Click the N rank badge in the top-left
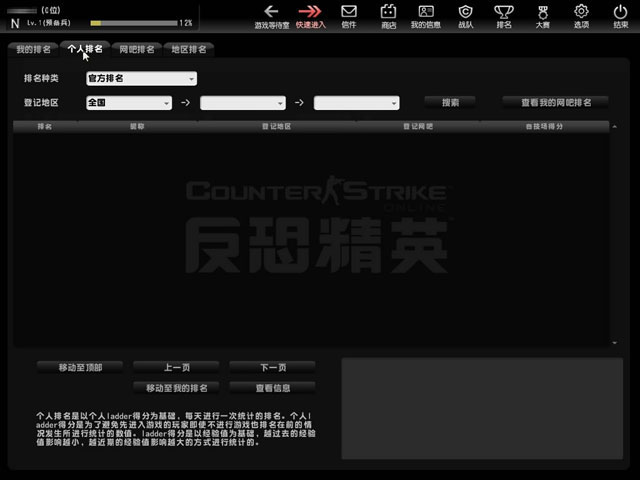 [15, 23]
